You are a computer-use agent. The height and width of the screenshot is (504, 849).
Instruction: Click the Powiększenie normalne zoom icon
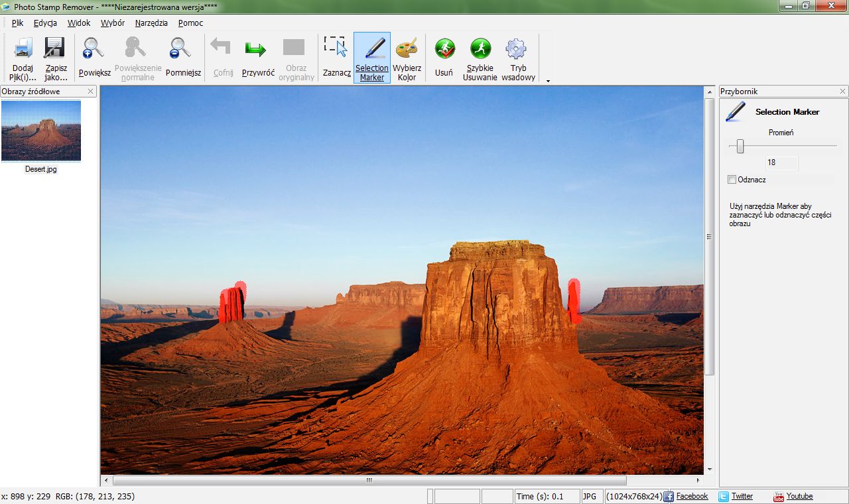(136, 48)
